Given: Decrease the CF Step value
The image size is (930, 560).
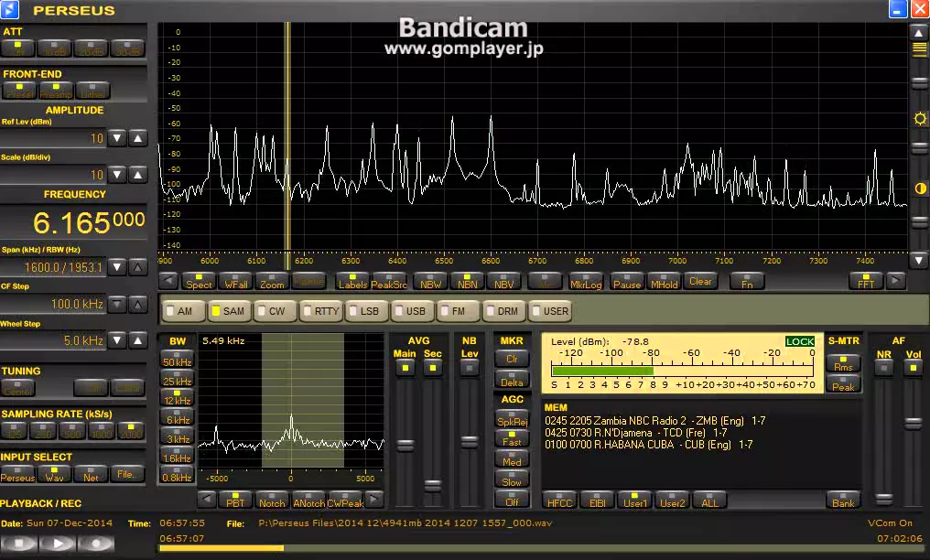Looking at the screenshot, I should [x=117, y=304].
